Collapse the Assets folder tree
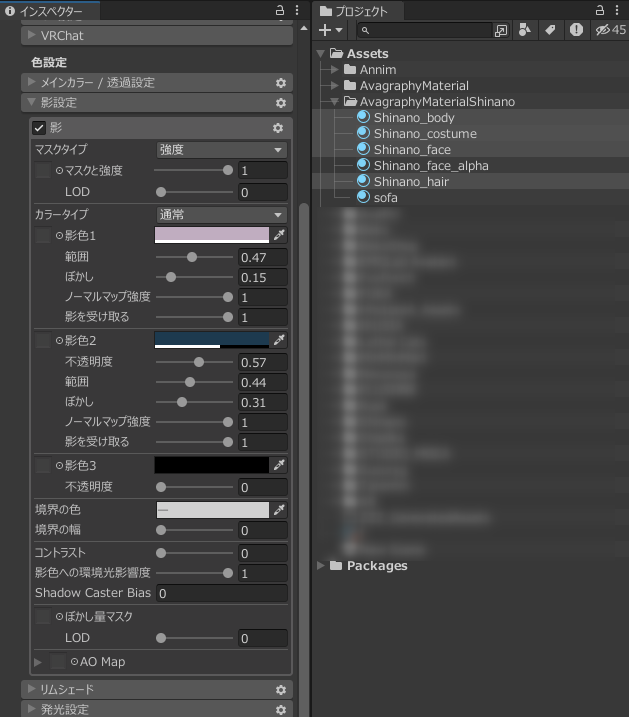The height and width of the screenshot is (717, 629). (320, 54)
